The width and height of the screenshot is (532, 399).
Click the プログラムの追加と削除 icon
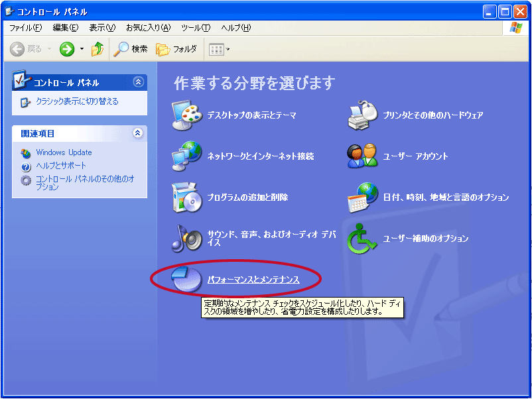click(186, 198)
